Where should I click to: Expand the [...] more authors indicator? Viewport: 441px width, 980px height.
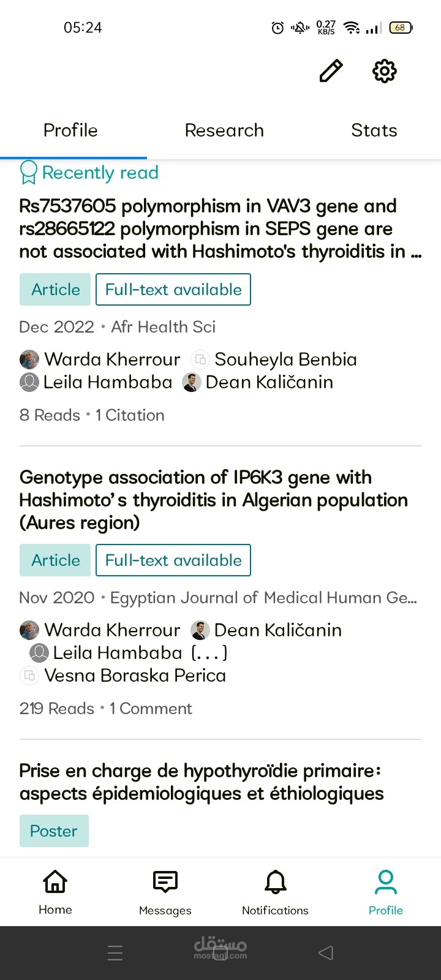pyautogui.click(x=209, y=653)
